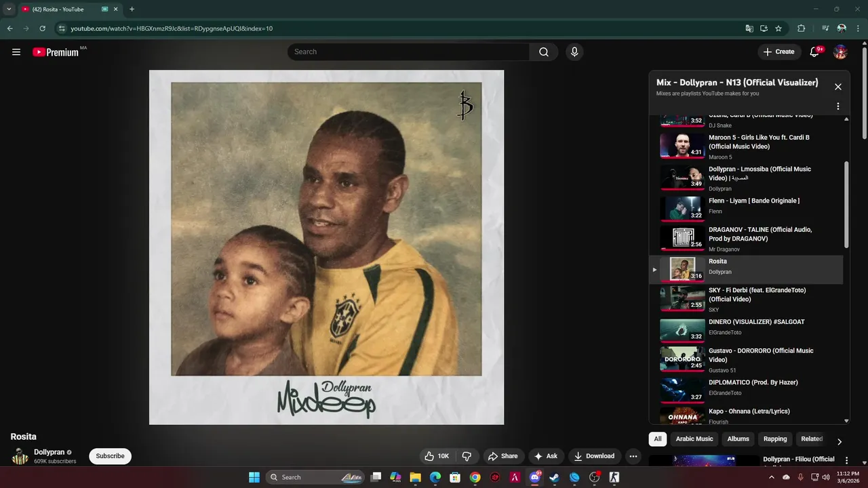This screenshot has width=868, height=488.
Task: Open tab search dropdown arrow
Action: pos(9,9)
